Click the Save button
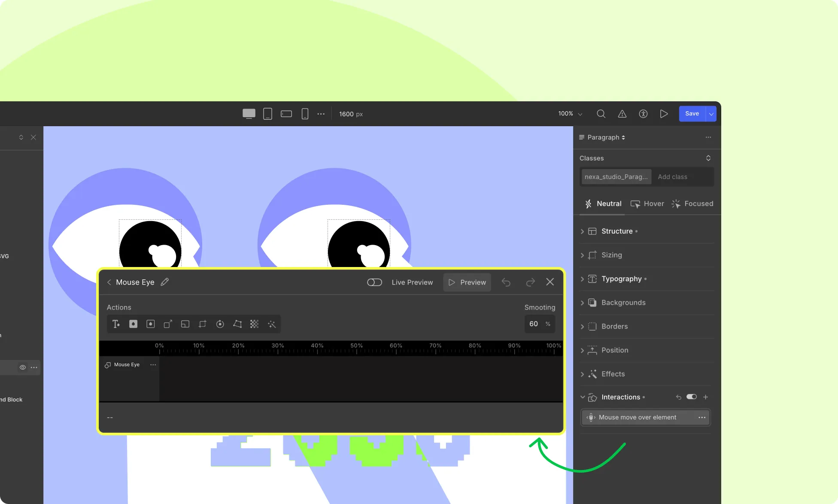 pyautogui.click(x=692, y=114)
